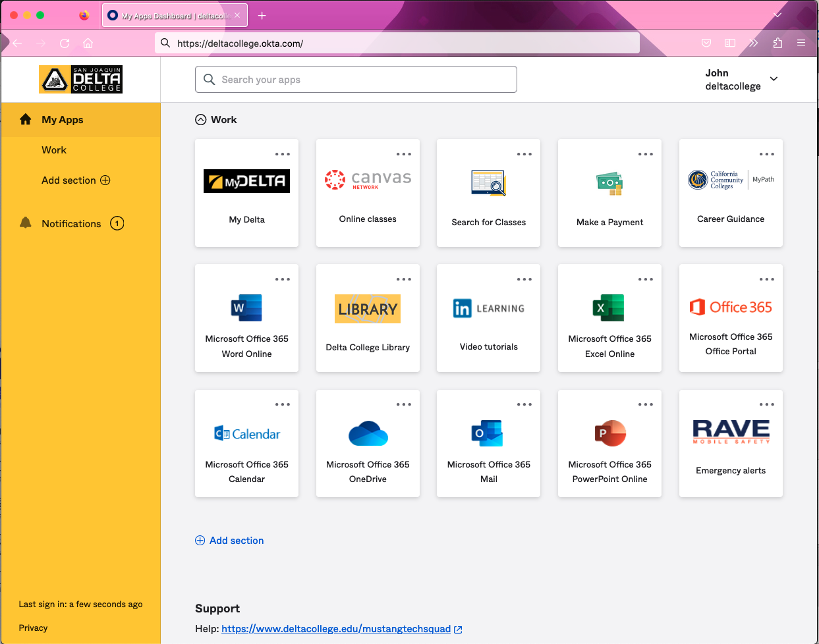Viewport: 819px width, 644px height.
Task: Launch LinkedIn Learning video tutorials
Action: 488,318
